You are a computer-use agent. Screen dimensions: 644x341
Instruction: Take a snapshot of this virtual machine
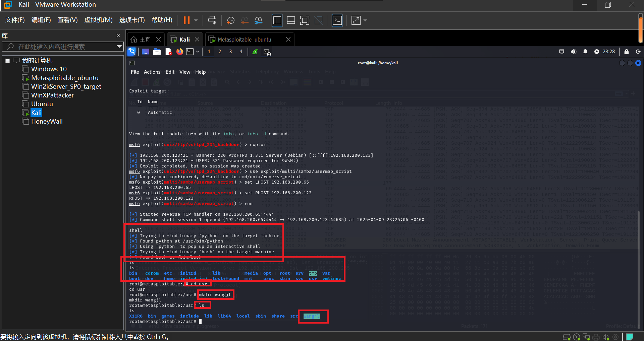point(231,20)
